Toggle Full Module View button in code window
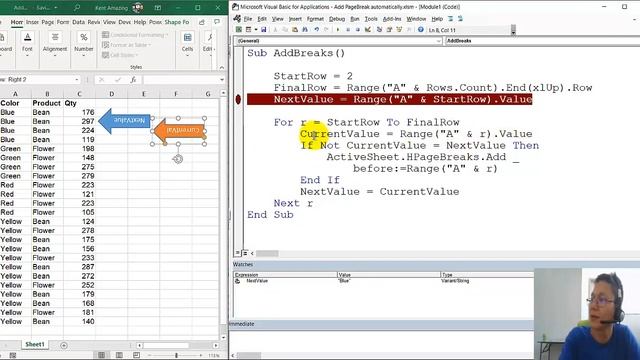 click(244, 253)
